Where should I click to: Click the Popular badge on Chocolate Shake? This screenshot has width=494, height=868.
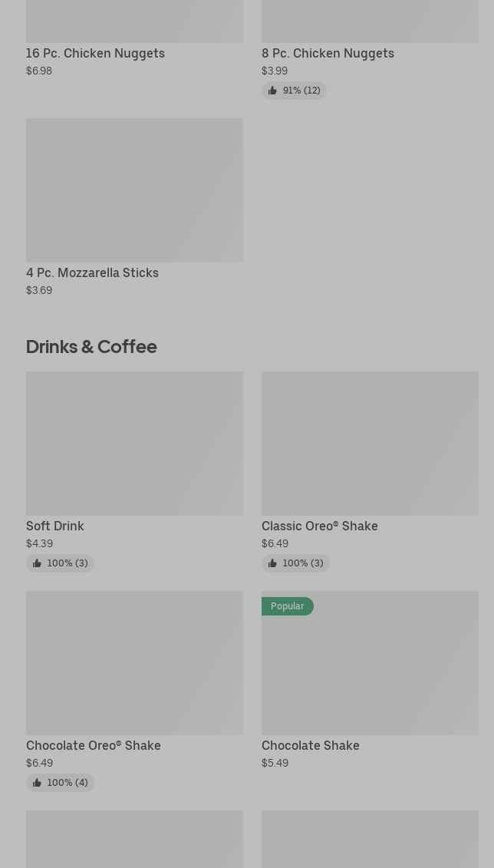(x=287, y=606)
